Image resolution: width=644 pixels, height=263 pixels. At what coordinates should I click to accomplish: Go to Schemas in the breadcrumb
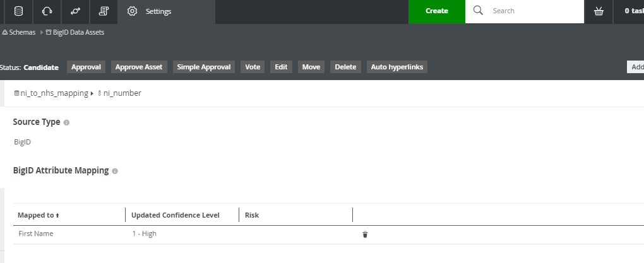(21, 32)
